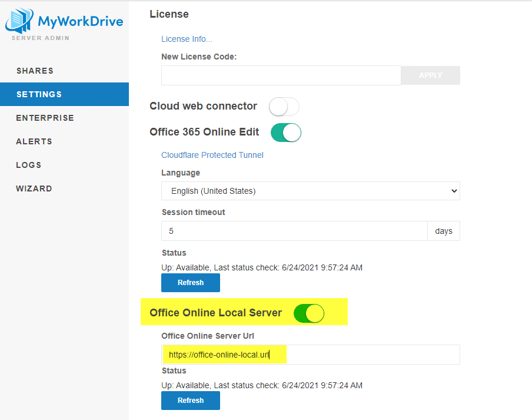532x420 pixels.
Task: Launch the Wizard from the sidebar
Action: click(x=34, y=188)
